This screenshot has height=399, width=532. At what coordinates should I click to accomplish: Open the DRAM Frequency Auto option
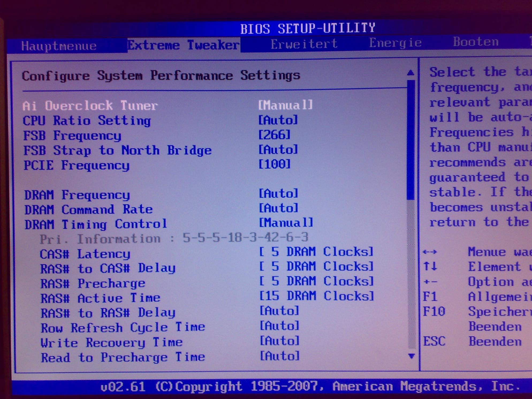(x=278, y=193)
